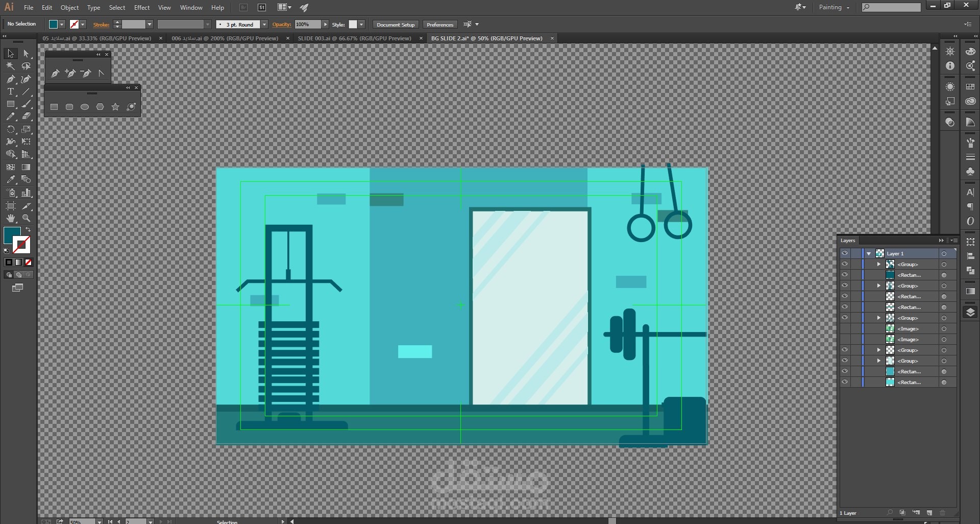Select the Artboard tool
980x524 pixels.
click(10, 205)
